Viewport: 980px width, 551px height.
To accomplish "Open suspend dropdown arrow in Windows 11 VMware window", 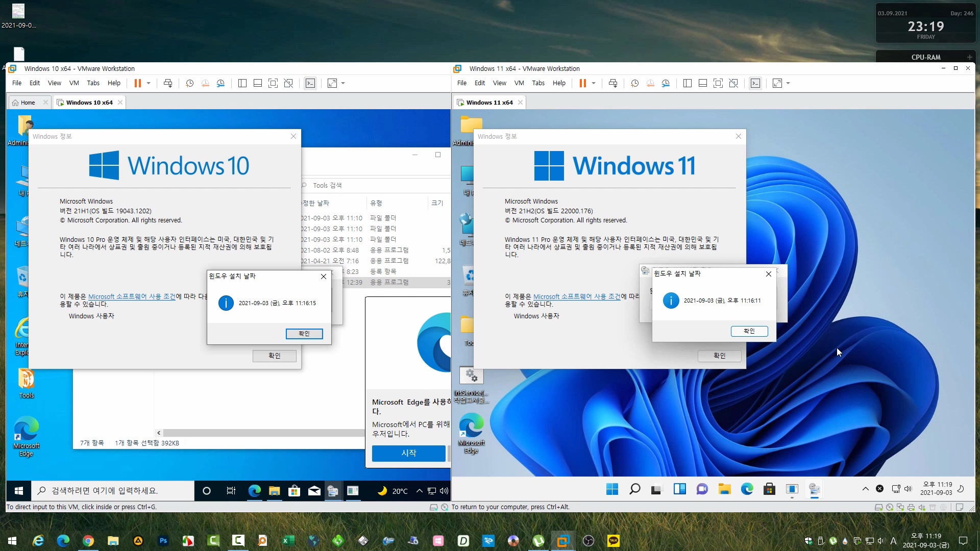I will [594, 83].
